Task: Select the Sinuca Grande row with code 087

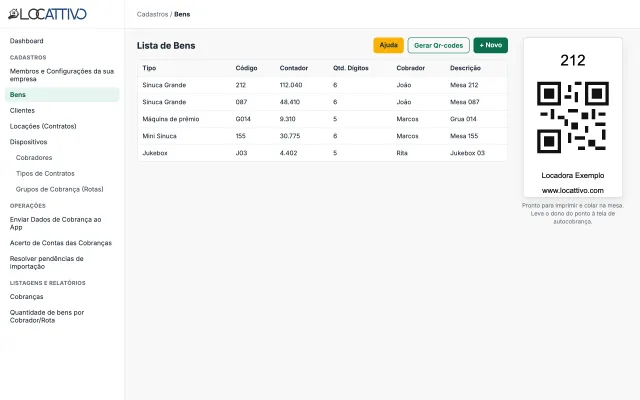Action: [x=322, y=102]
